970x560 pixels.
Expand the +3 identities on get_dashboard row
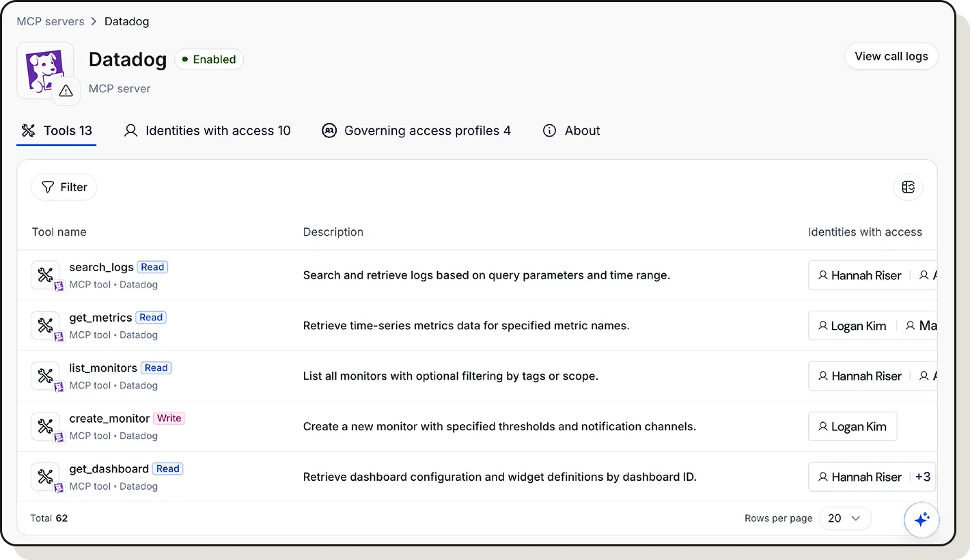[923, 477]
